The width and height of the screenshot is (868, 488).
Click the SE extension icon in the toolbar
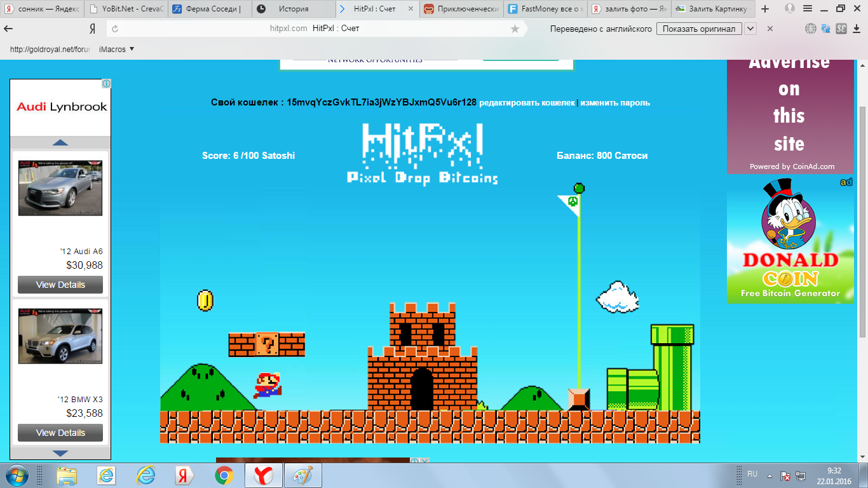(x=841, y=29)
